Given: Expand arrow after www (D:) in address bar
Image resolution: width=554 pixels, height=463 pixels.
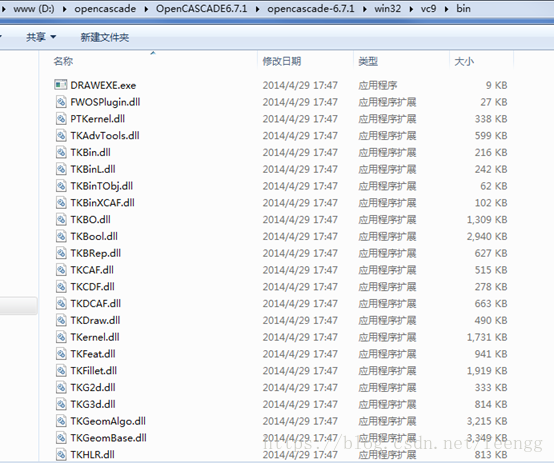Looking at the screenshot, I should click(64, 9).
